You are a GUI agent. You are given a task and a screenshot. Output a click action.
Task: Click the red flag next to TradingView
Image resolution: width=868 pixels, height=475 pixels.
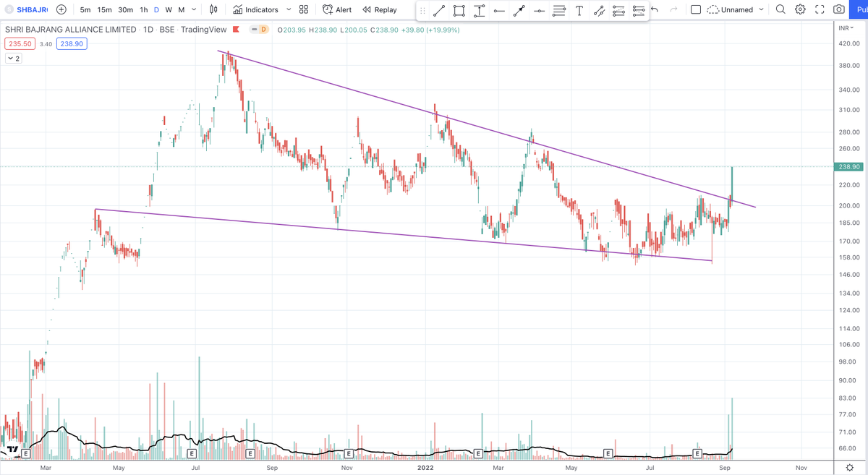(x=237, y=30)
